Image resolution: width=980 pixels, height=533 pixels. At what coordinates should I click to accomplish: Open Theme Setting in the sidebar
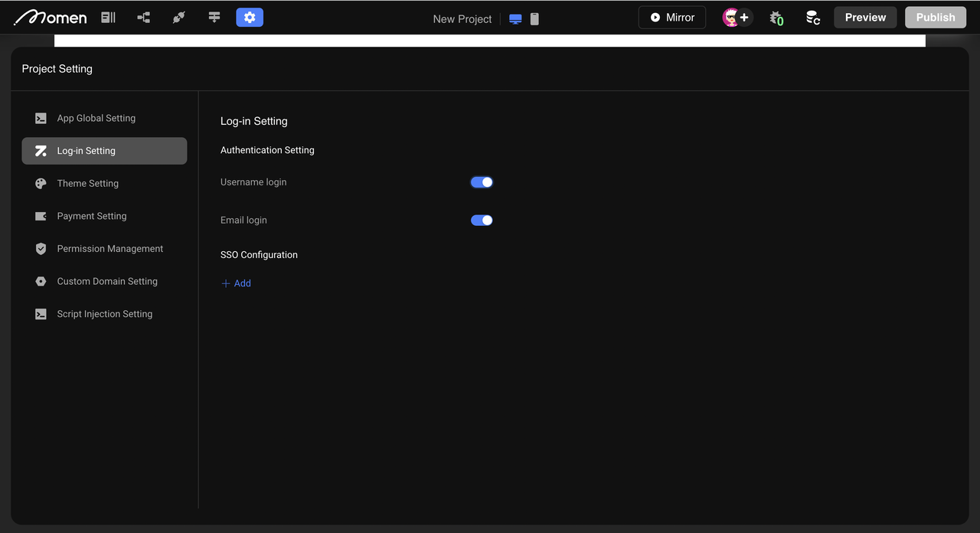87,183
